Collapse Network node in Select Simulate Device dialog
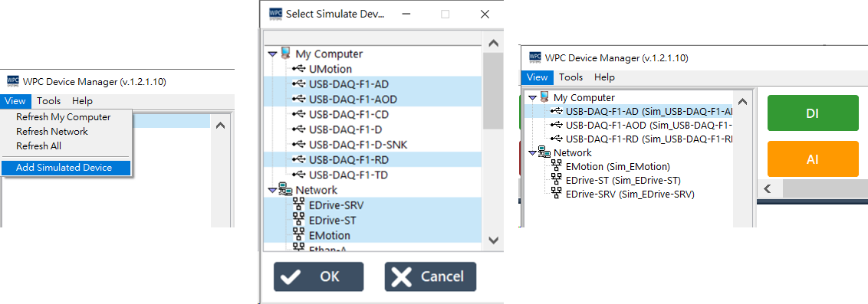 click(271, 190)
